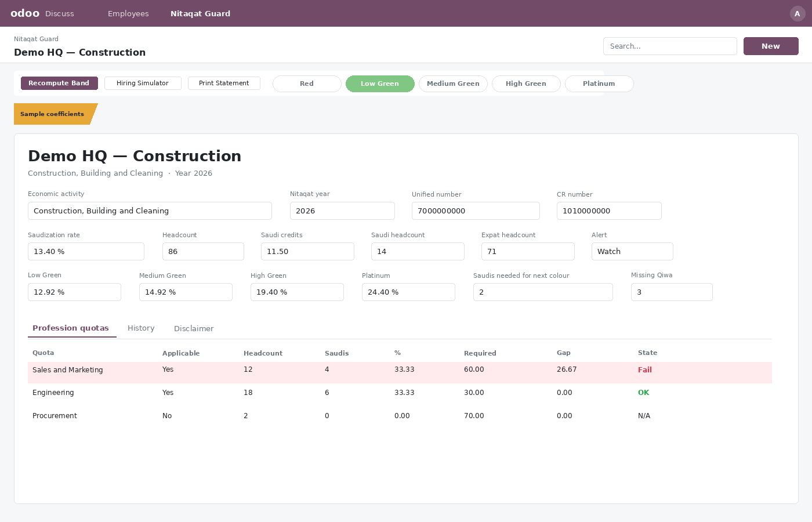
Task: Click the High Green threshold field
Action: pyautogui.click(x=297, y=292)
